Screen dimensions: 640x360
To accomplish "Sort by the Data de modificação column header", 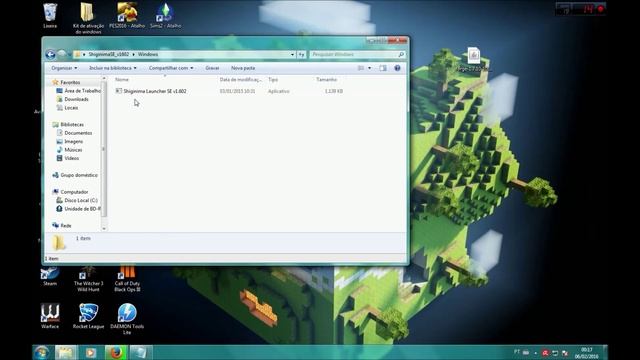I will click(x=242, y=80).
